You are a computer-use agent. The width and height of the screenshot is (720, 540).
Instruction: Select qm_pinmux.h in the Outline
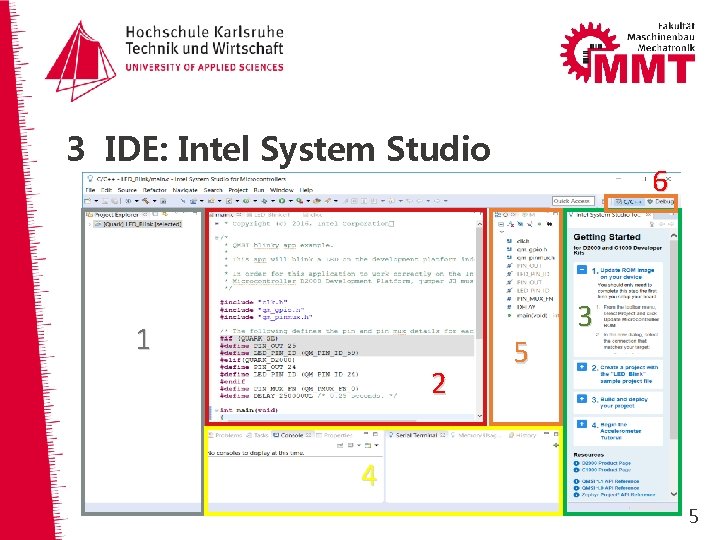click(531, 258)
